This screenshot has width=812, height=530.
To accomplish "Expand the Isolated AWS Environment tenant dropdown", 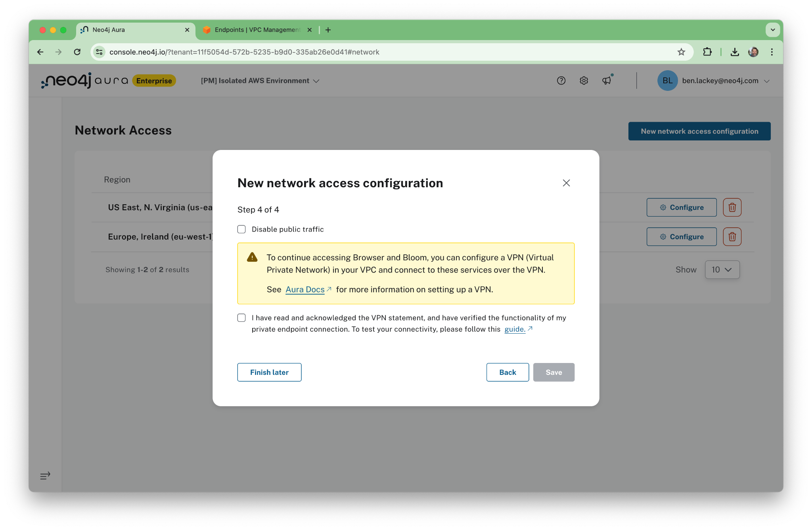I will coord(260,81).
